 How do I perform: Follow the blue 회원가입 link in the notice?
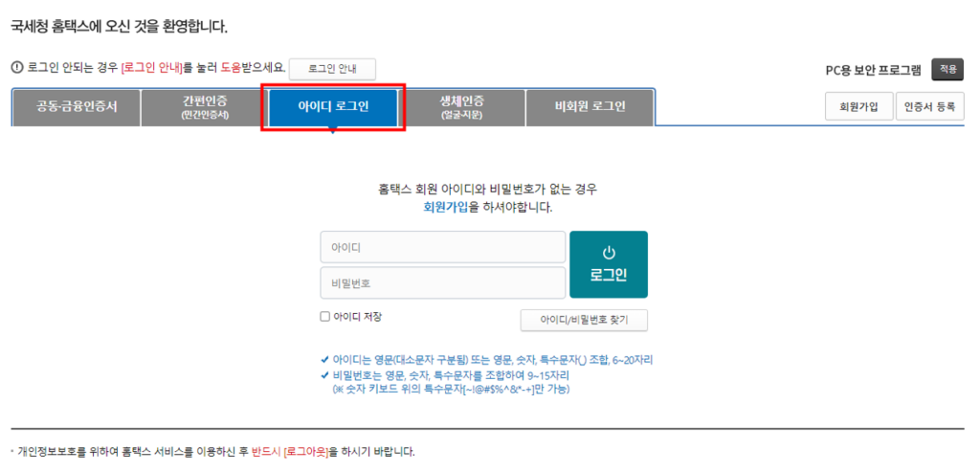(445, 208)
